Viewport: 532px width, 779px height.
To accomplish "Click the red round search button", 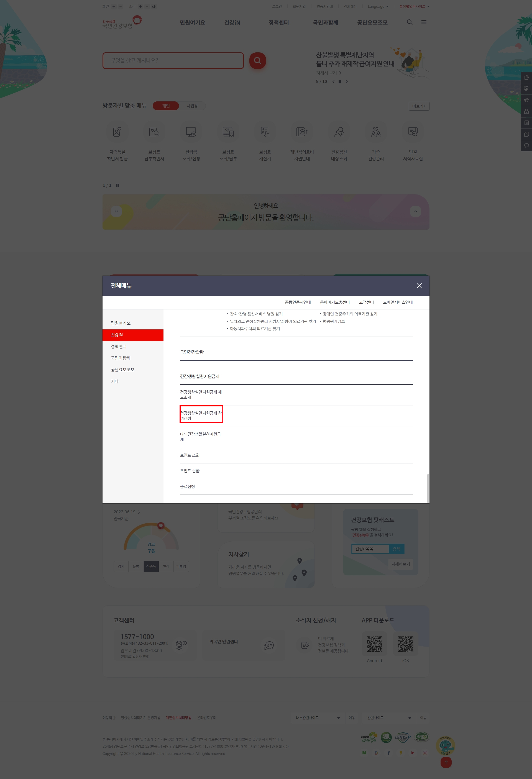I will click(x=257, y=60).
